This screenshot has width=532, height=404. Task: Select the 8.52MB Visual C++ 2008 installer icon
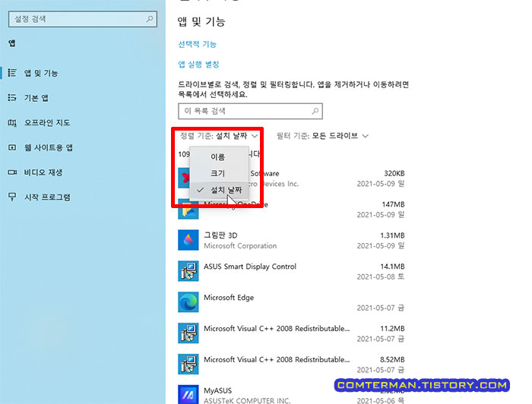(x=188, y=364)
